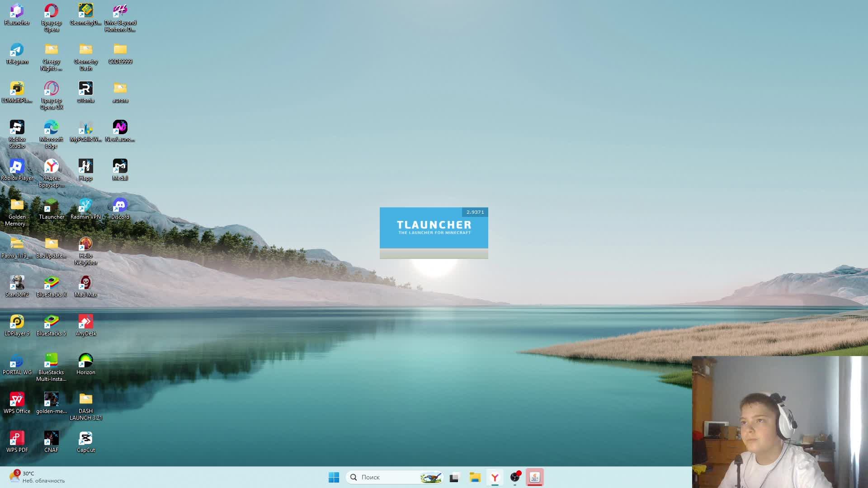Viewport: 868px width, 488px height.
Task: Select the BadUpdate folder
Action: click(x=51, y=248)
